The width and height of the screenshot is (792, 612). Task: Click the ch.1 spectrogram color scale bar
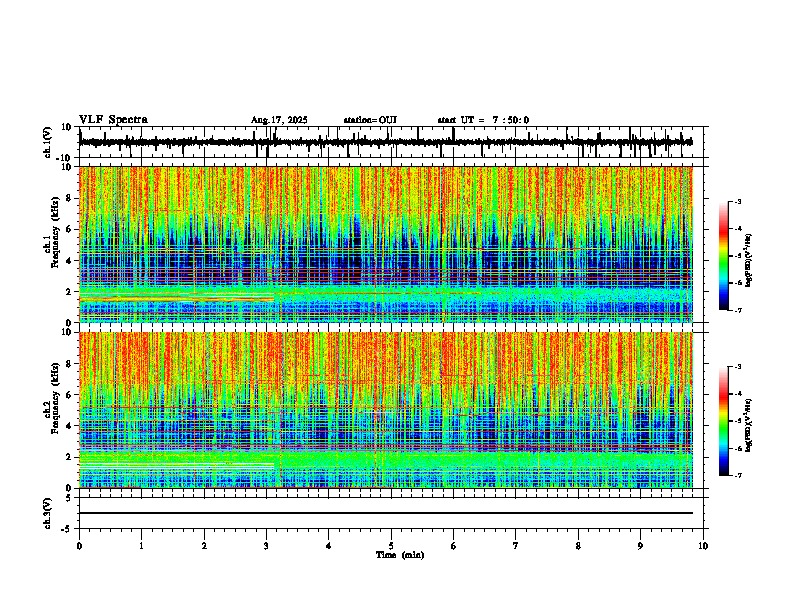click(724, 256)
